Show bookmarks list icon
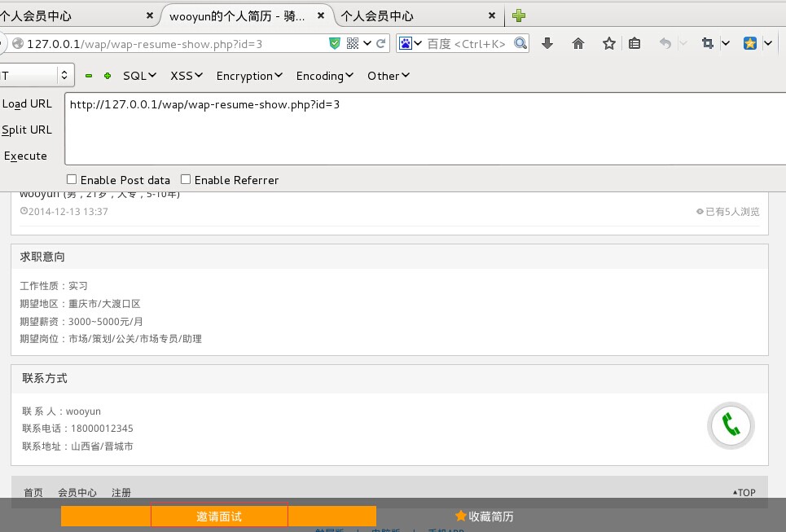The height and width of the screenshot is (532, 786). 635,44
